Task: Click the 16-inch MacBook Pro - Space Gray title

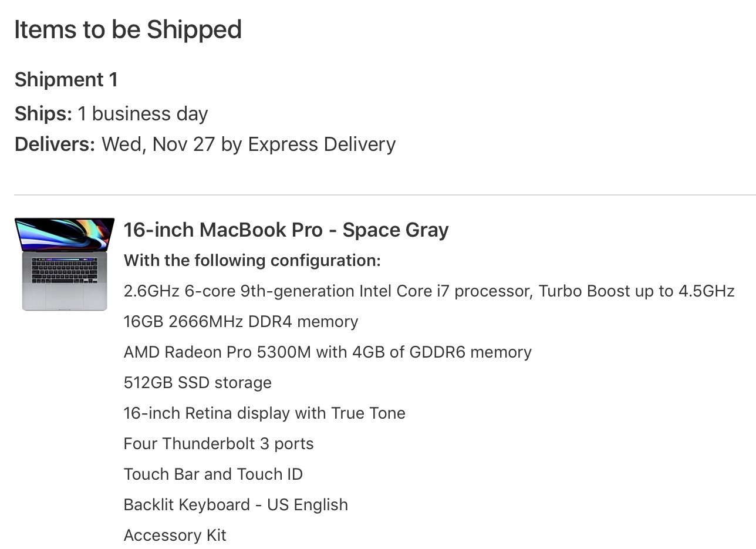Action: click(286, 230)
